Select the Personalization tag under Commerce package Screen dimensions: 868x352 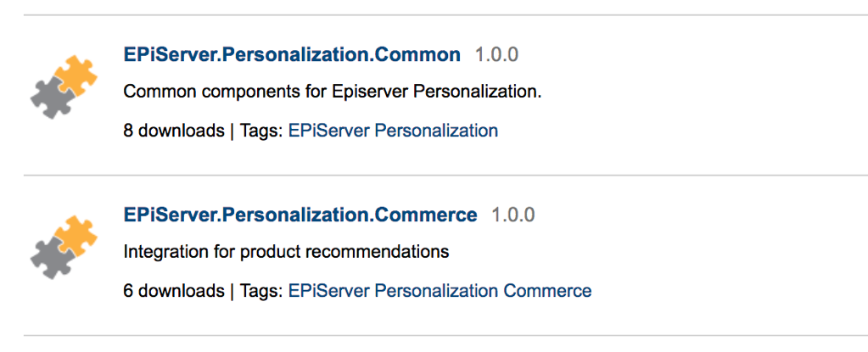click(x=436, y=291)
